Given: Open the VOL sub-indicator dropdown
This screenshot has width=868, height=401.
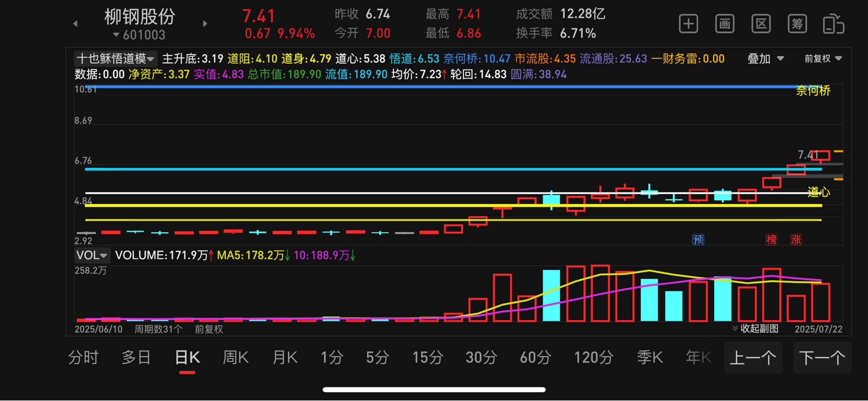Looking at the screenshot, I should (x=92, y=255).
